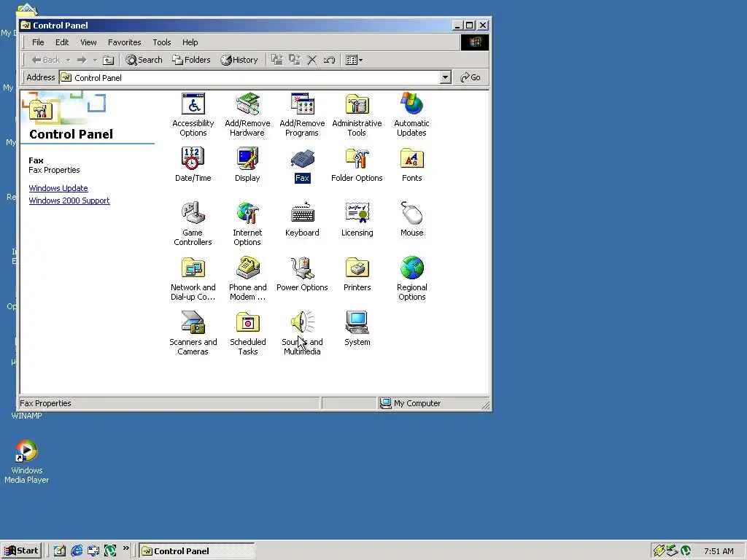Open the Help menu
Image resolution: width=747 pixels, height=560 pixels.
[190, 42]
